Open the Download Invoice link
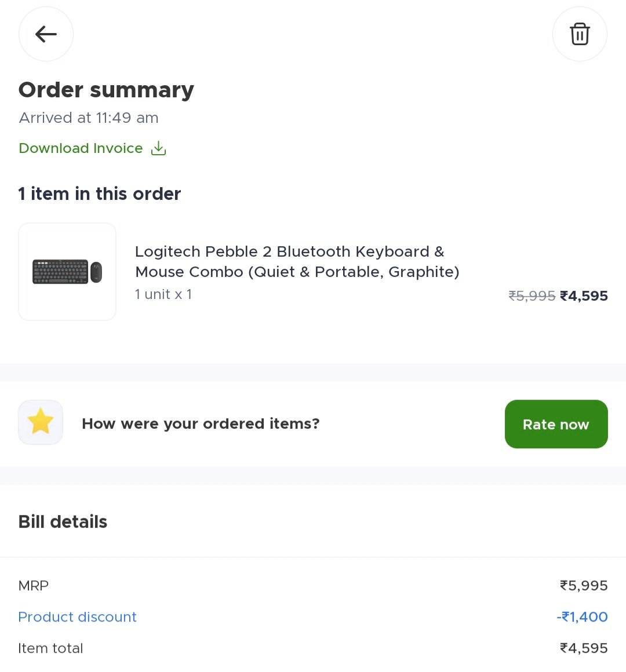The width and height of the screenshot is (626, 672). tap(81, 148)
